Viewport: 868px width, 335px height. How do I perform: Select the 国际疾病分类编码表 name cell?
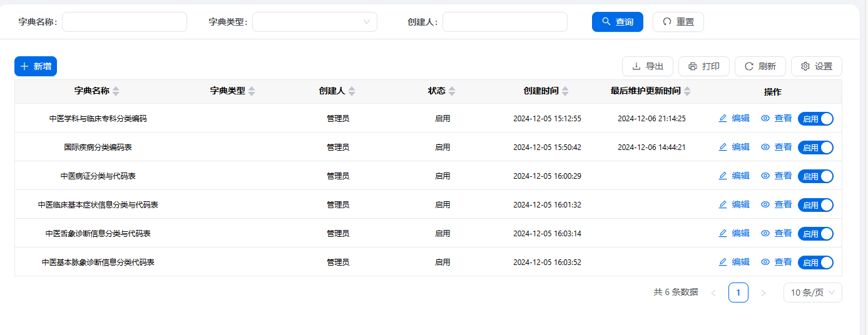point(98,147)
